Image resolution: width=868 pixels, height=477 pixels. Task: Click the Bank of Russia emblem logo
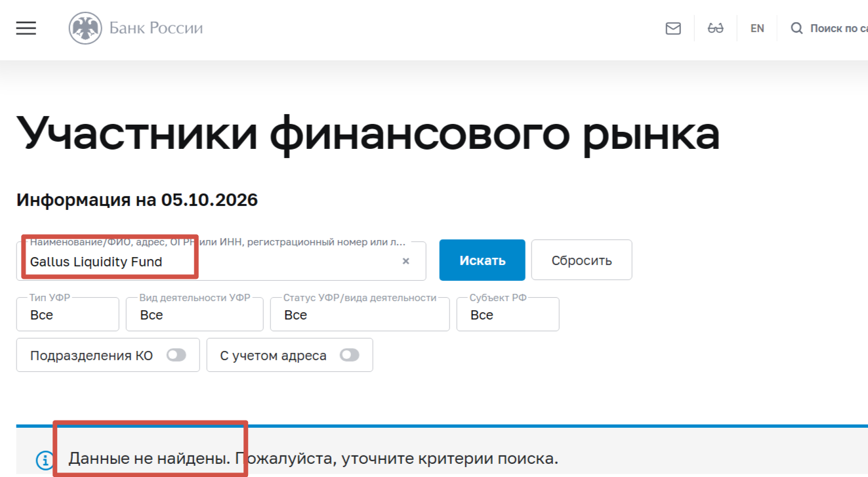pos(85,28)
